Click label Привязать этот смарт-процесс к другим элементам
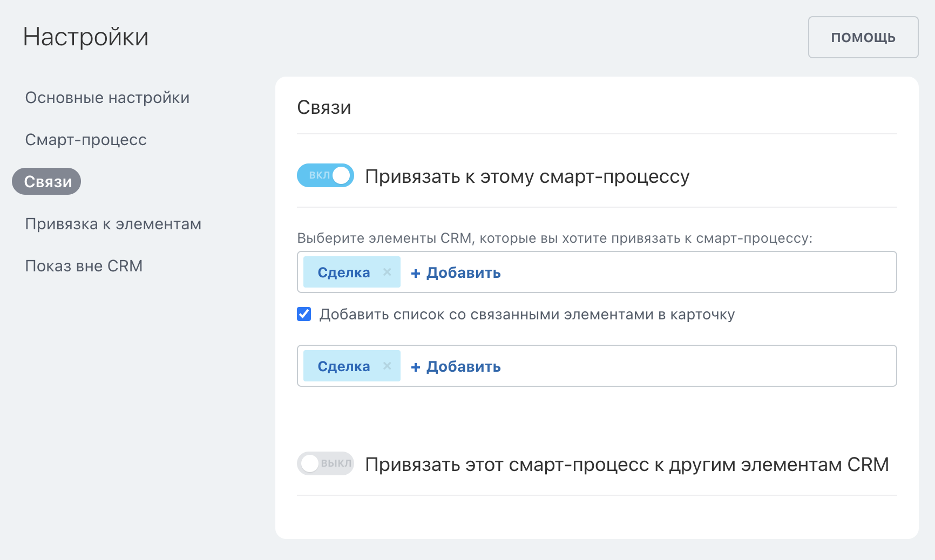 pos(626,465)
